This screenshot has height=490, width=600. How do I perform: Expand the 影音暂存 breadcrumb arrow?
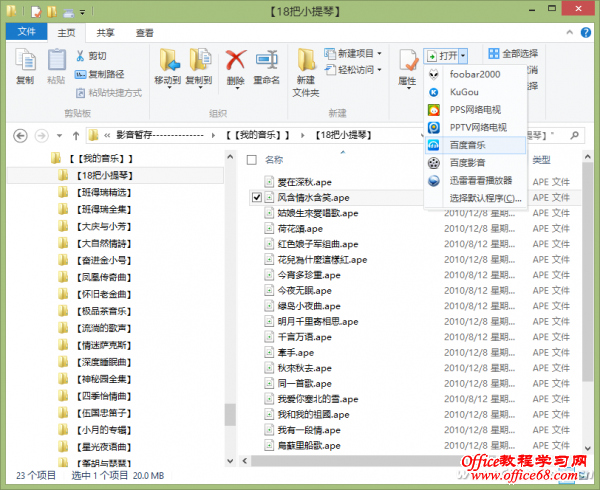(x=213, y=135)
